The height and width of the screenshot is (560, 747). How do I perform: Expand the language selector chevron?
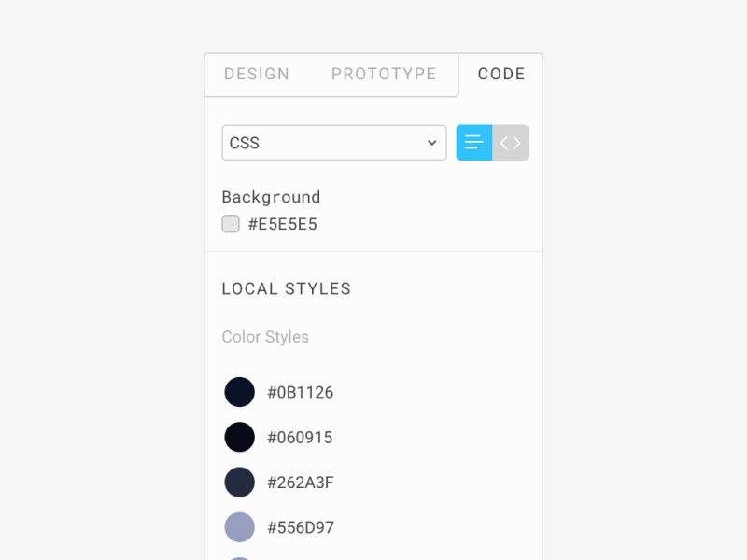(430, 142)
